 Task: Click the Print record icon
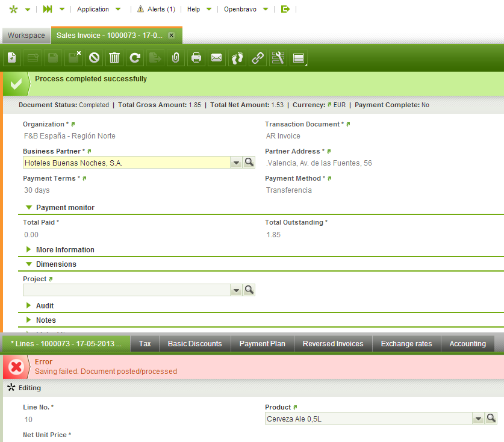point(196,58)
